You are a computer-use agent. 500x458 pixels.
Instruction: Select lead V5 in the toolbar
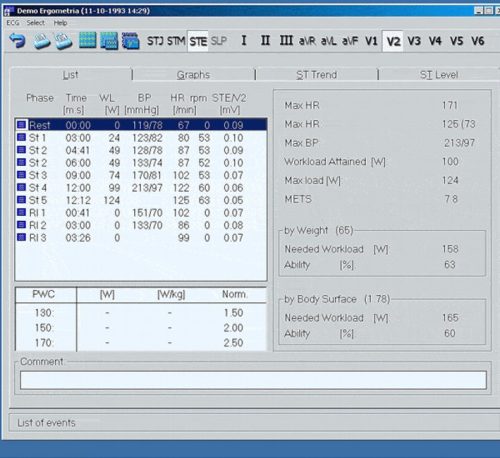(457, 41)
